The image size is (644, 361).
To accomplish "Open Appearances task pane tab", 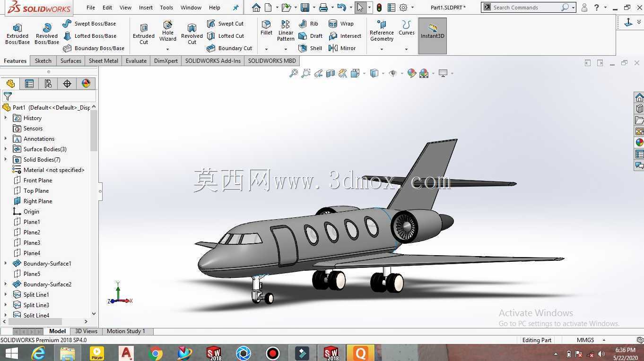I will 639,142.
